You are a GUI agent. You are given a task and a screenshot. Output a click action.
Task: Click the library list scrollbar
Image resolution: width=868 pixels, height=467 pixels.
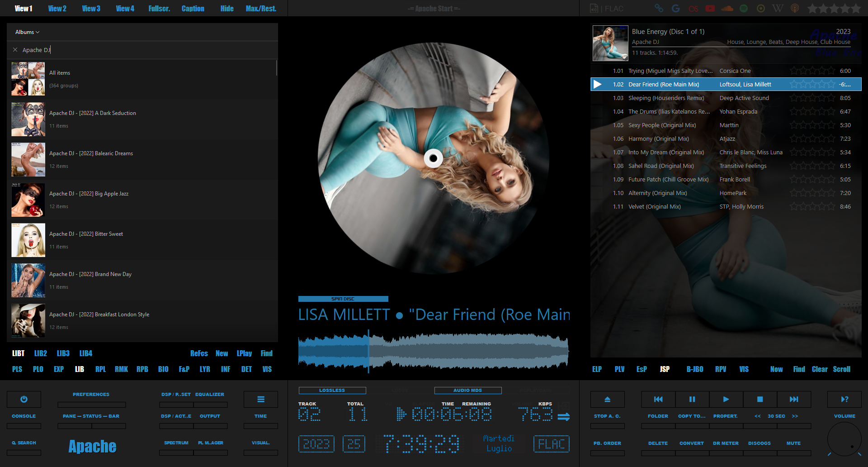coord(276,68)
